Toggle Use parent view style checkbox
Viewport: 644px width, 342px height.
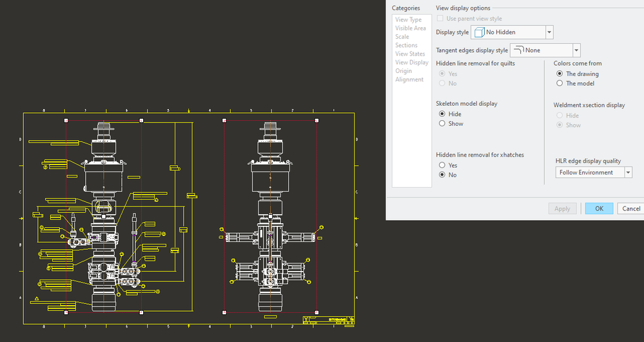pos(440,19)
